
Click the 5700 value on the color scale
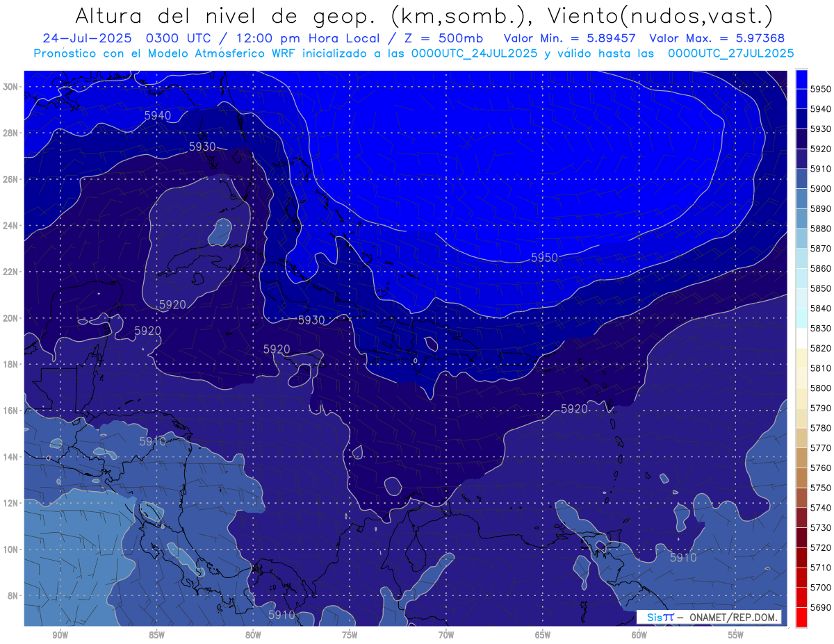[x=821, y=587]
